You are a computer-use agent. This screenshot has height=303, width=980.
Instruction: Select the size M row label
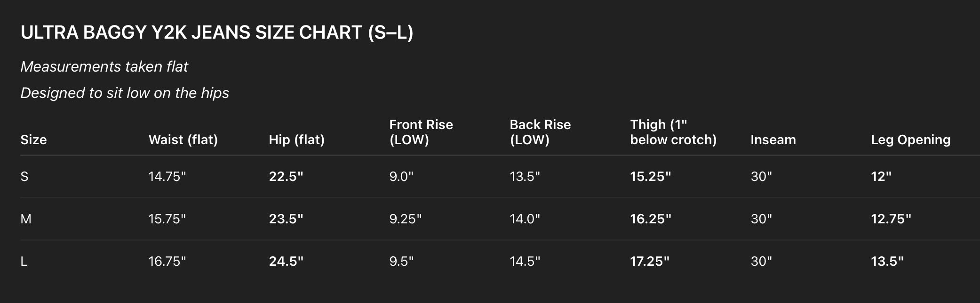(x=26, y=219)
